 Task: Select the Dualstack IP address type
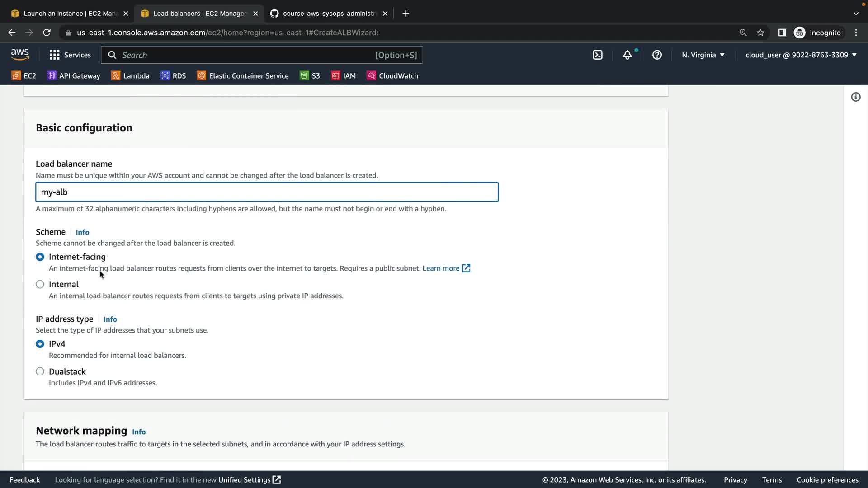click(40, 371)
